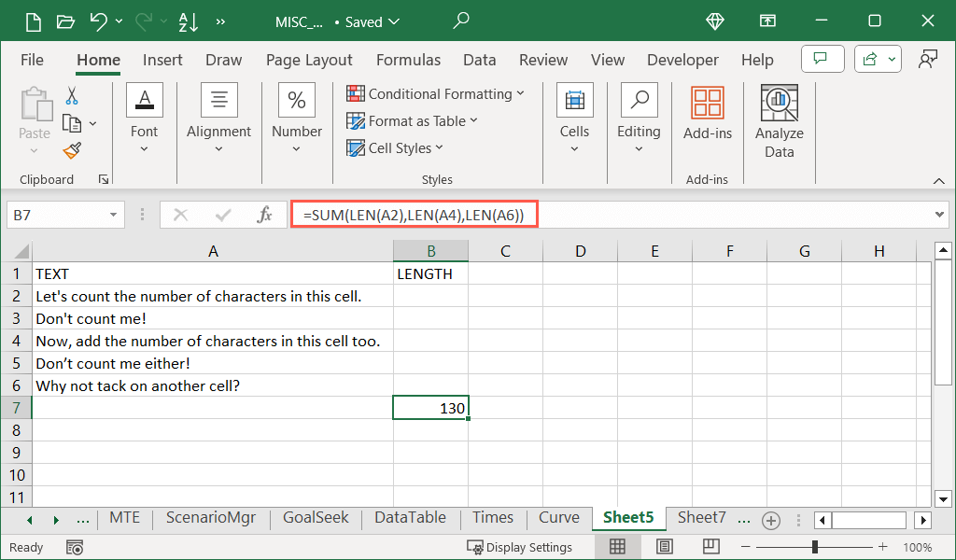
Task: Click the Format Painter brush icon
Action: click(72, 150)
